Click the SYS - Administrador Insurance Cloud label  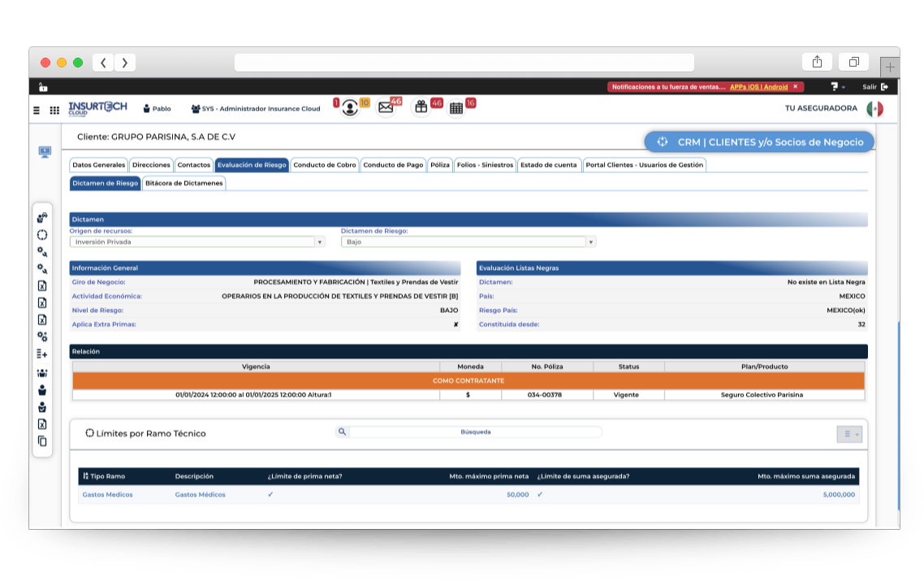tap(261, 109)
